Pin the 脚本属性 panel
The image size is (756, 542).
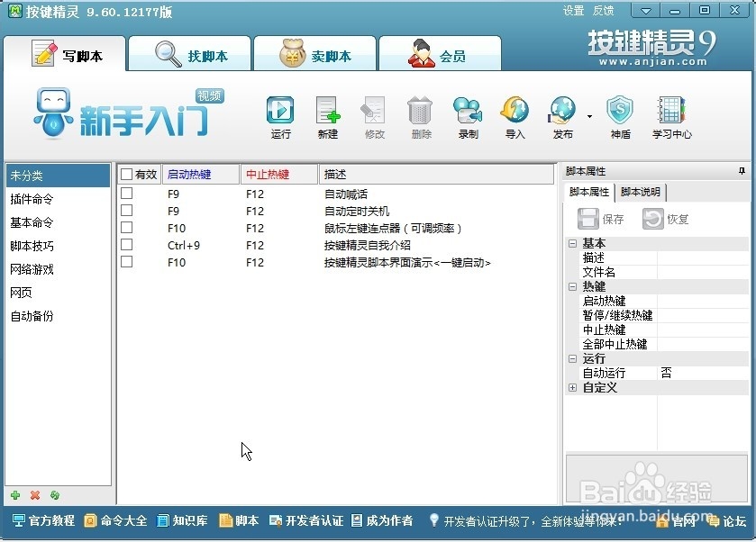742,171
